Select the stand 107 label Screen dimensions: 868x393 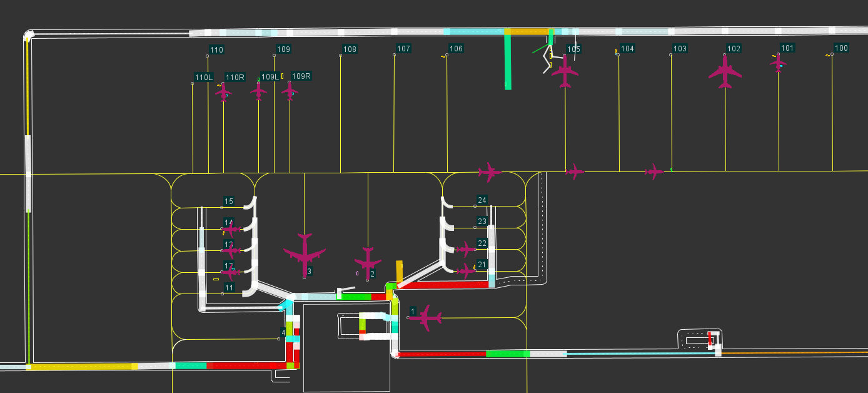403,49
